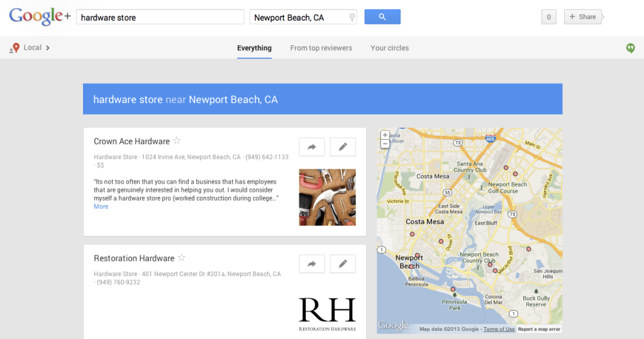Viewport: 644px width, 339px height.
Task: Click the Restoration Hardware phone (949) 760-9232
Action: coord(118,282)
